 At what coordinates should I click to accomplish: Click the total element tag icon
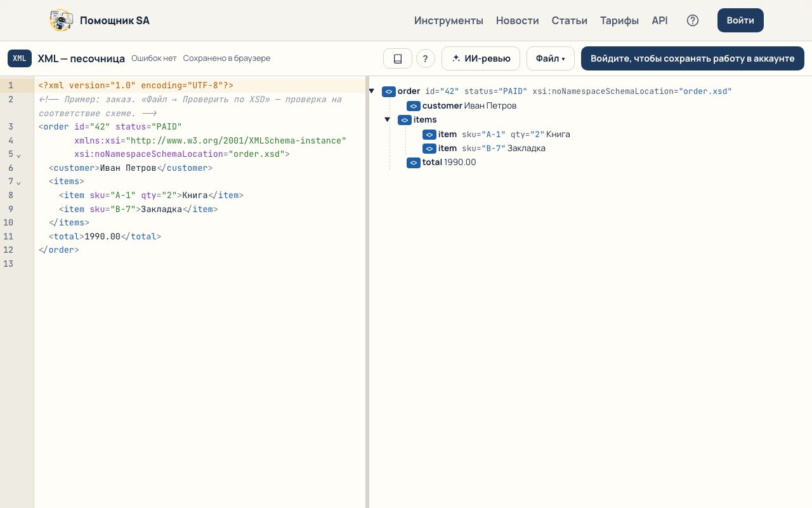click(414, 163)
